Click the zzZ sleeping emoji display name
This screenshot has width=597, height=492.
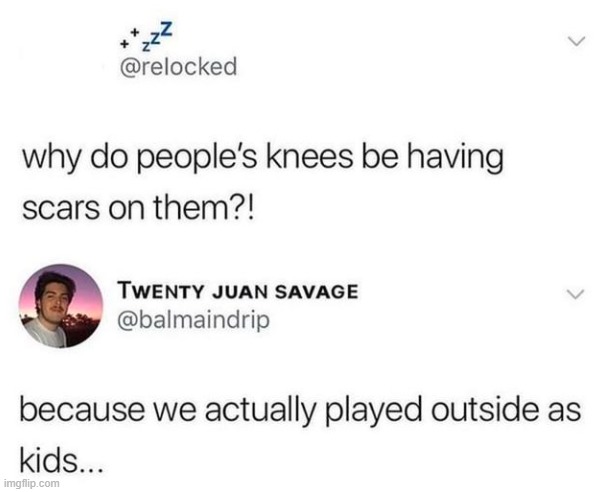(x=147, y=37)
